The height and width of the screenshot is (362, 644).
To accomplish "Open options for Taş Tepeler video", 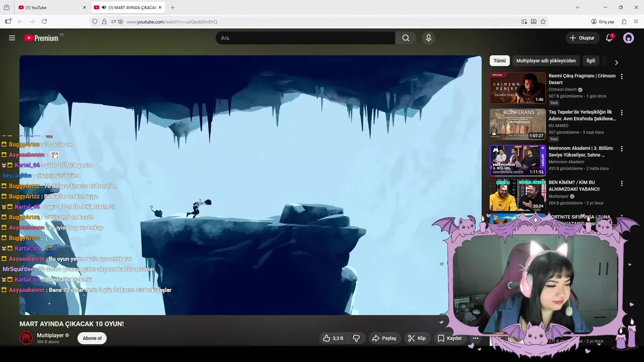I will point(622,113).
